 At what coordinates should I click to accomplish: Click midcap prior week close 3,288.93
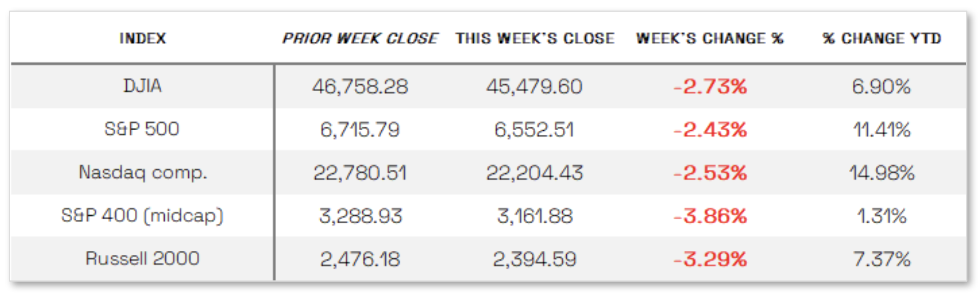[x=360, y=216]
